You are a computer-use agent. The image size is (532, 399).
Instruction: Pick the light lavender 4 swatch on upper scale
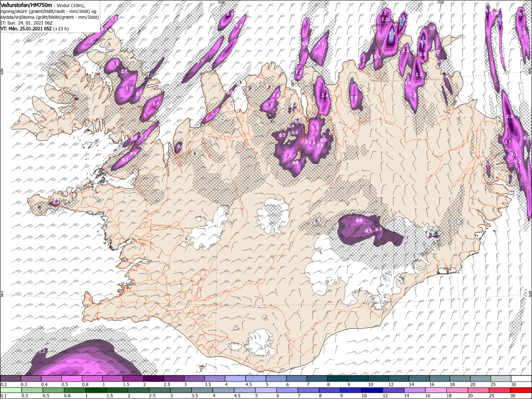(x=235, y=379)
